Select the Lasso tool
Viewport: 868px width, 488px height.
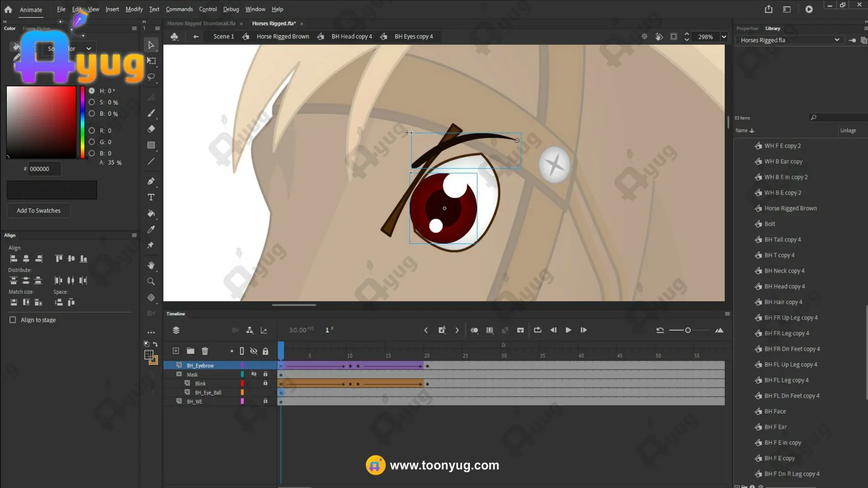point(151,77)
